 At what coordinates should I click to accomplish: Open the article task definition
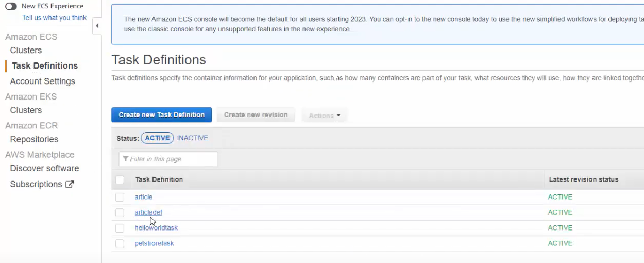tap(144, 198)
